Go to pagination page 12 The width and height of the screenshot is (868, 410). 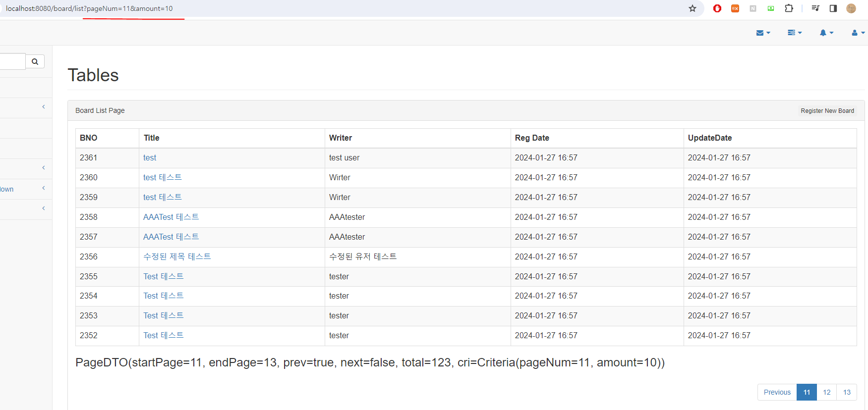pyautogui.click(x=826, y=392)
